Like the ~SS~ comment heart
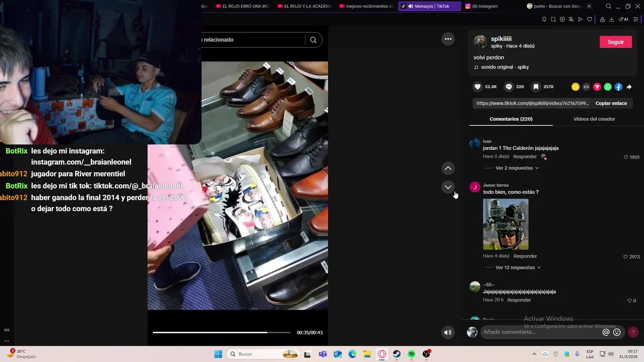 click(629, 301)
